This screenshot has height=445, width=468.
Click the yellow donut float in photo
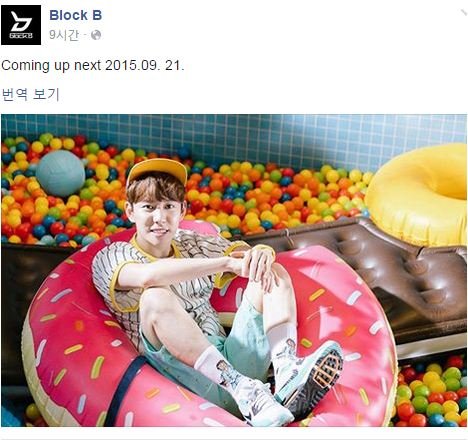pos(419,195)
